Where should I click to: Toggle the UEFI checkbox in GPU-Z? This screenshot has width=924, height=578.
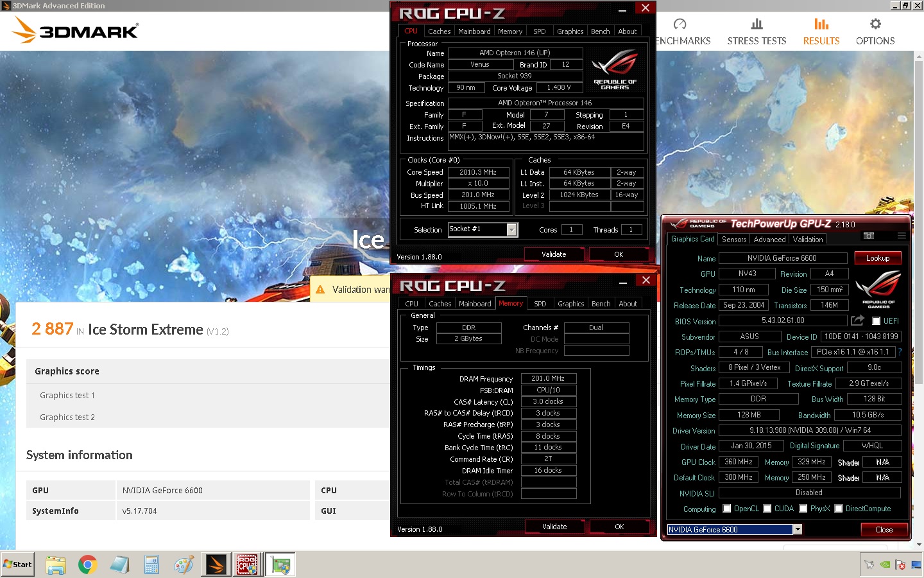(x=876, y=321)
